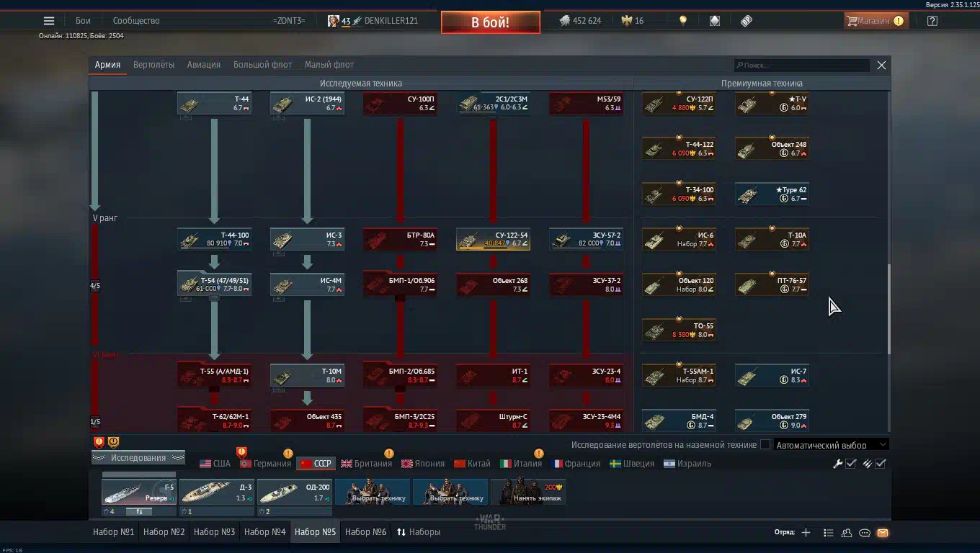
Task: Switch to the Армия tab
Action: click(x=107, y=65)
